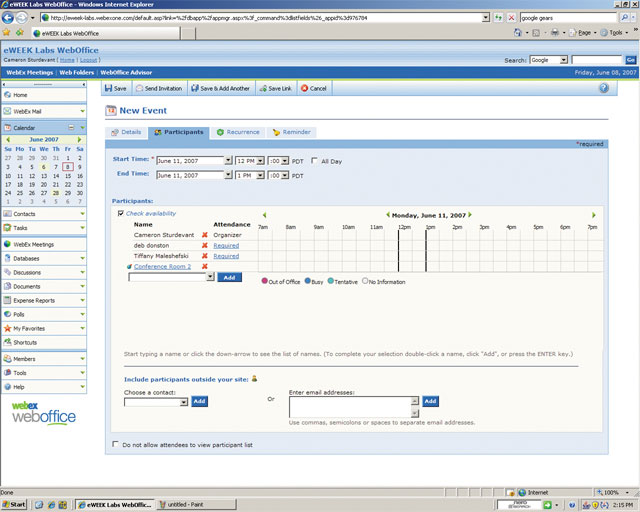Click the Save toolbar button

click(116, 88)
